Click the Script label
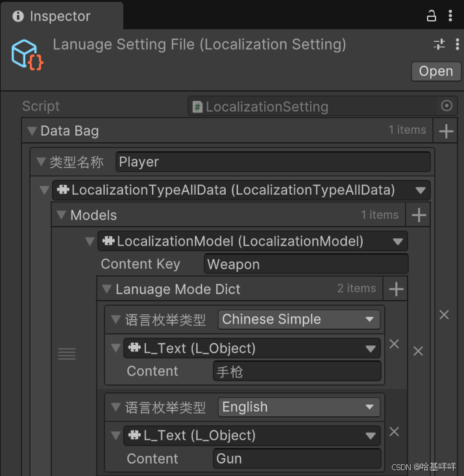Viewport: 464px width, 476px height. click(x=41, y=106)
